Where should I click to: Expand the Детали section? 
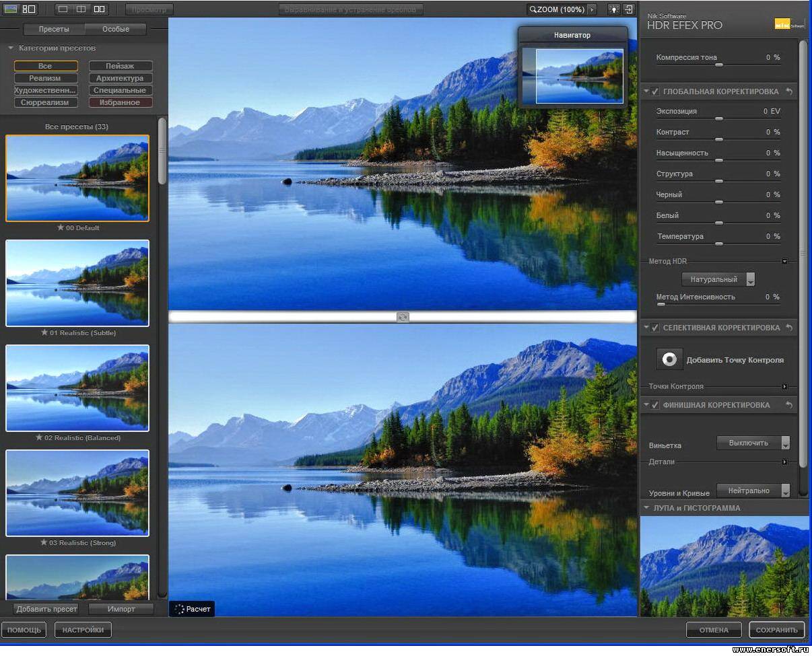[784, 462]
